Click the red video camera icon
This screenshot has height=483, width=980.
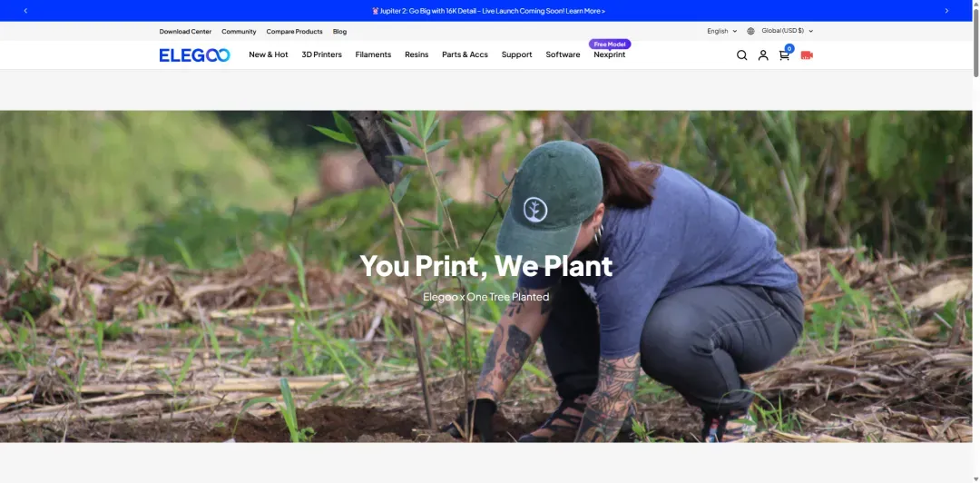coord(807,55)
